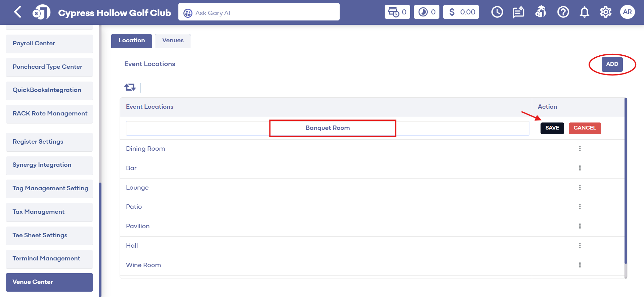
Task: Click the refresh arrows icon above table
Action: 130,87
